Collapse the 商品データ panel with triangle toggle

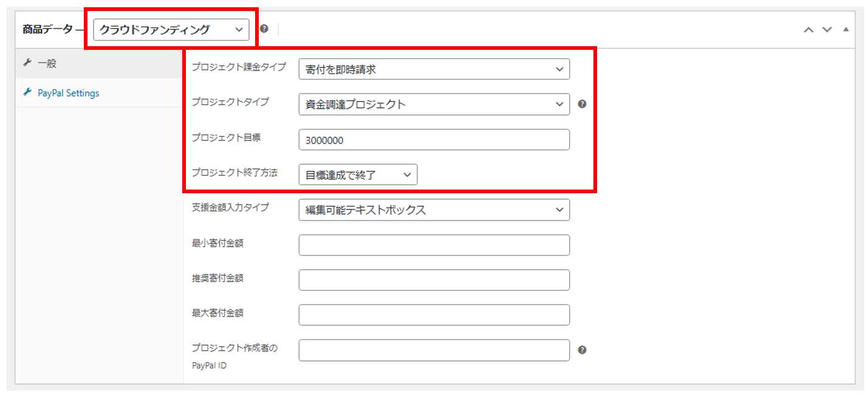[846, 29]
